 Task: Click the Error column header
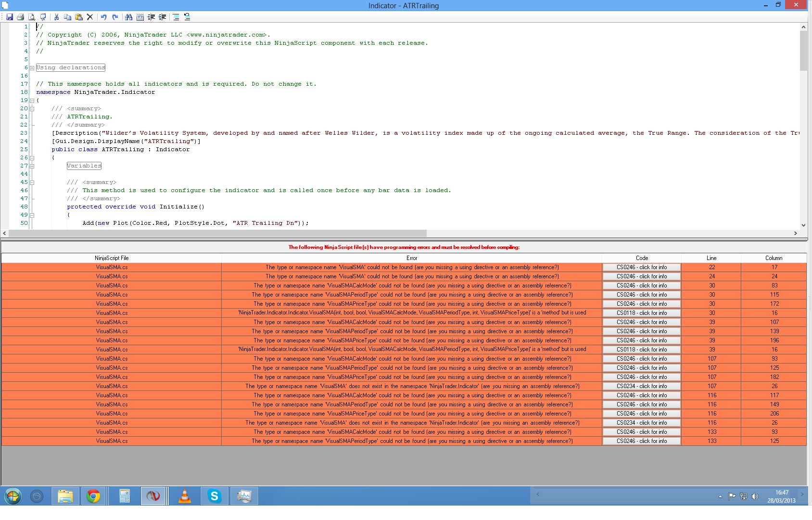click(412, 258)
